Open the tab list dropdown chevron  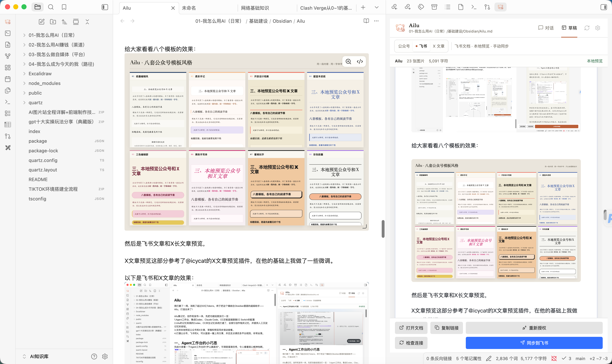pos(377,8)
